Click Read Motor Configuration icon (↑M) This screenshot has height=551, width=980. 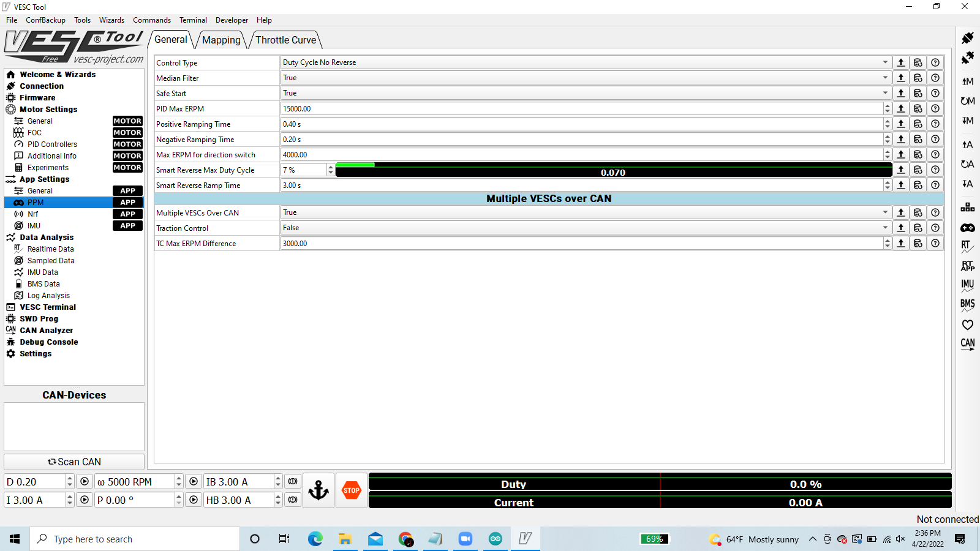[968, 81]
